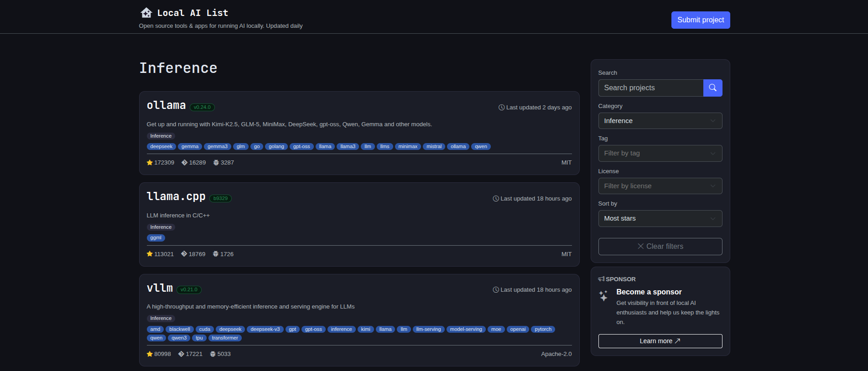Screen dimensions: 868x371
Task: Click the Apache-2.0 license text on vllm
Action: coord(556,354)
